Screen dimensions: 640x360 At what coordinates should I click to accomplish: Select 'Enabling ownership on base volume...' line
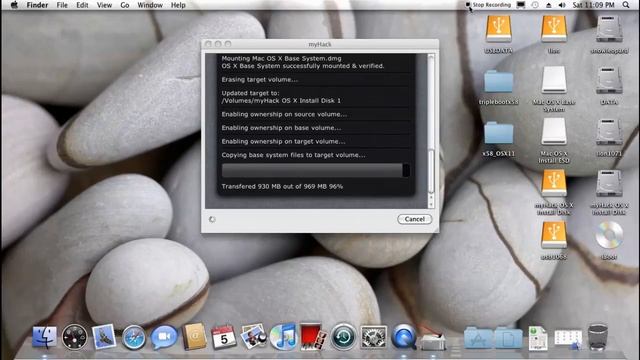pos(281,128)
